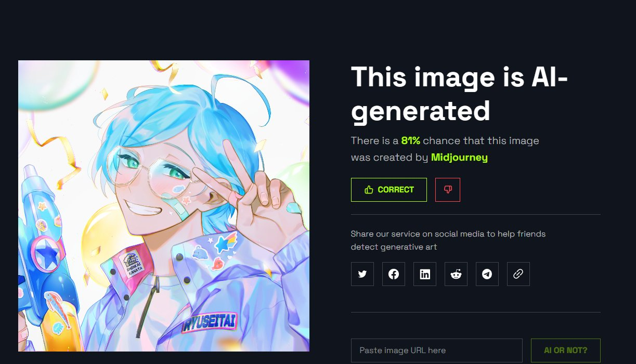
Task: Click the character's green eye behind glasses
Action: 132,163
